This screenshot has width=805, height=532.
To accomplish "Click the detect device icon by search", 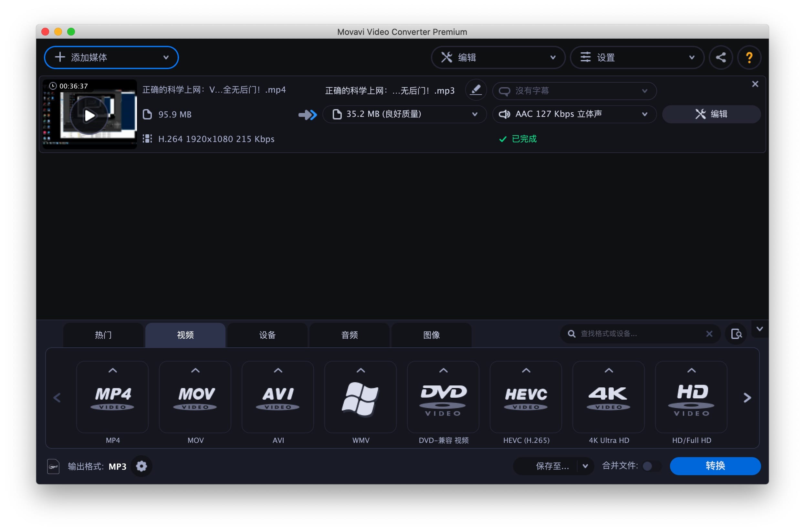I will point(736,334).
